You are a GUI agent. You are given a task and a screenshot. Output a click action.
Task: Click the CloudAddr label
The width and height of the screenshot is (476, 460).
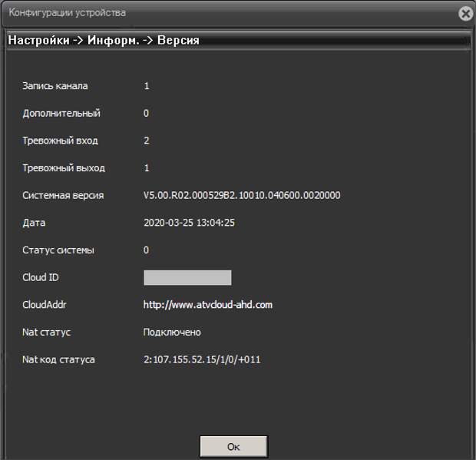[x=44, y=305]
